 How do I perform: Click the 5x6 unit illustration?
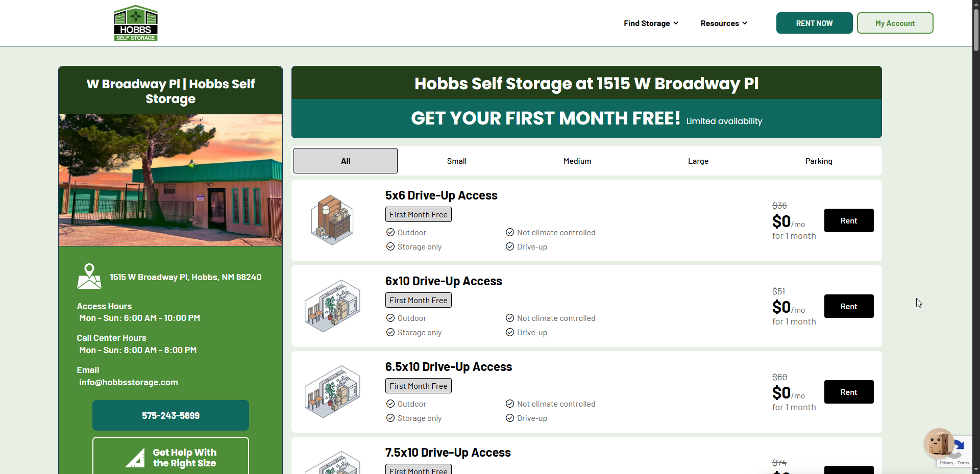pos(332,220)
